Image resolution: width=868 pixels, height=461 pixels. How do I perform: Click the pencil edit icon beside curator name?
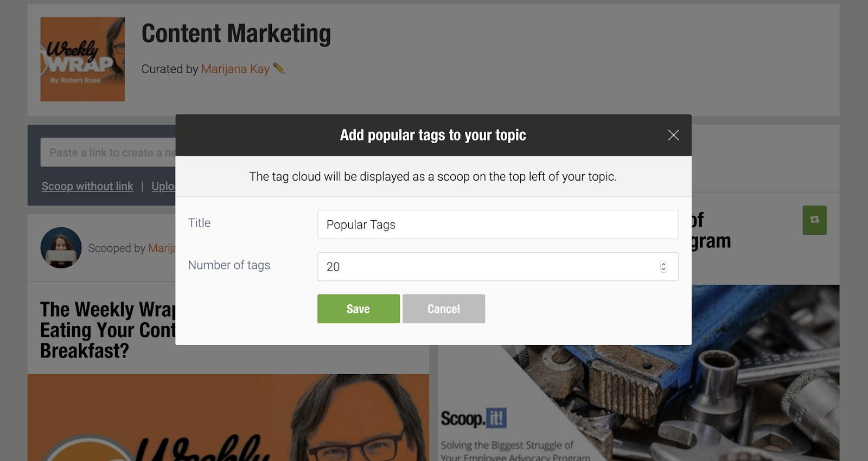[x=279, y=68]
